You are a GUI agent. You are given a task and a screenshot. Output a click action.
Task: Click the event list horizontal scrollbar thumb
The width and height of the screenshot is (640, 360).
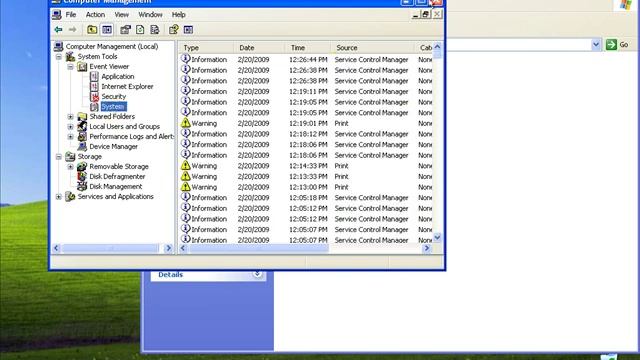click(258, 248)
